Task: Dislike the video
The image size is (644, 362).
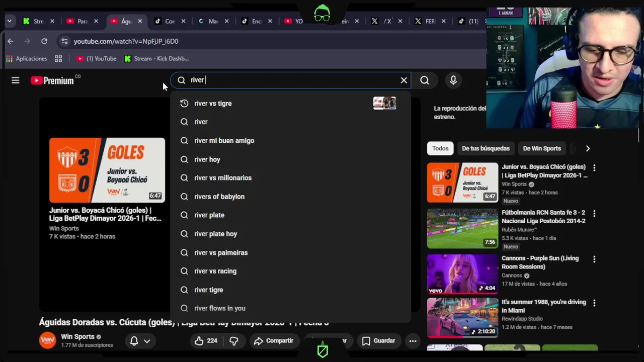Action: [234, 341]
